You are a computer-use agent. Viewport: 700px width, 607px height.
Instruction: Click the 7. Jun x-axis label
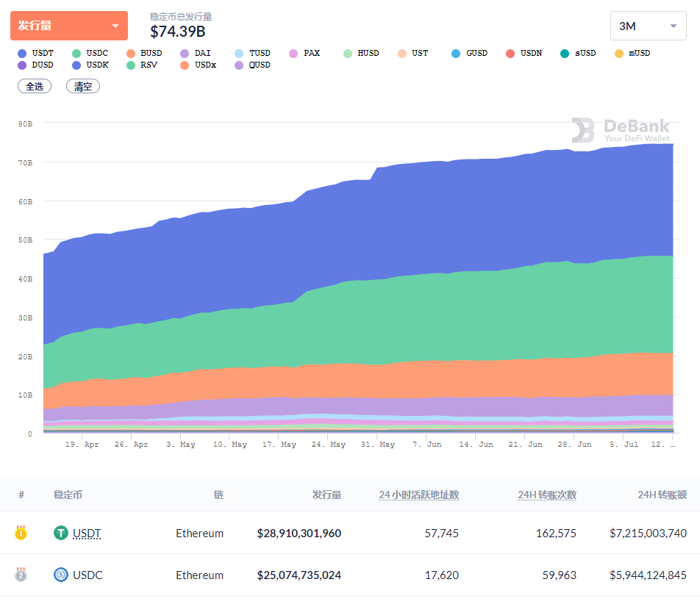[426, 444]
